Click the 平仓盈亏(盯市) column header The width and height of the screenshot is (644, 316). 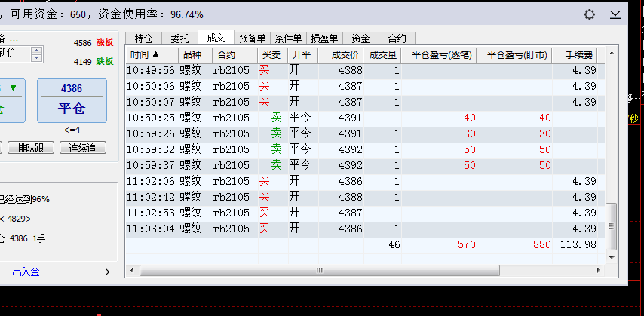tap(514, 54)
